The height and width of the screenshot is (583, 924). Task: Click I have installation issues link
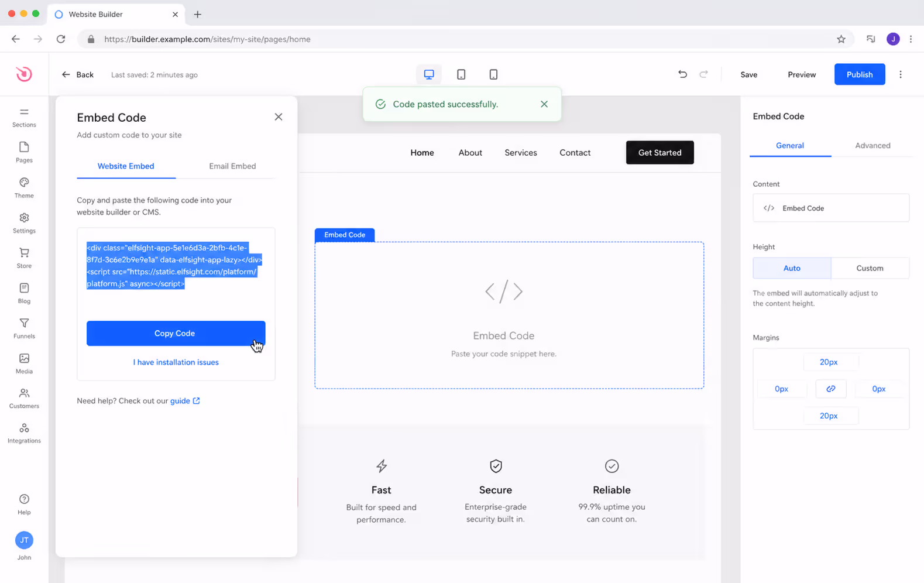176,362
